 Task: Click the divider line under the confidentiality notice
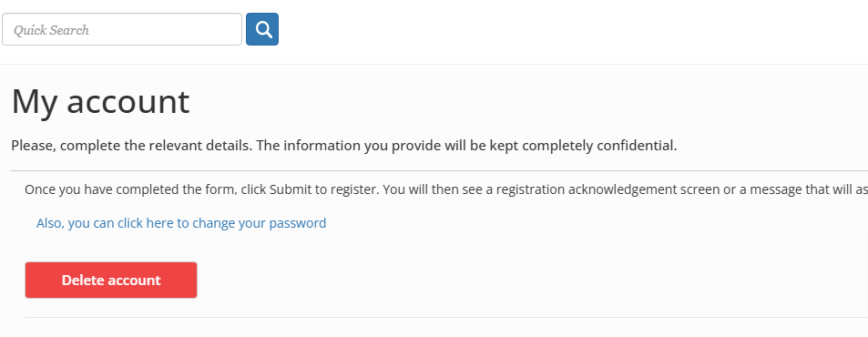point(440,171)
